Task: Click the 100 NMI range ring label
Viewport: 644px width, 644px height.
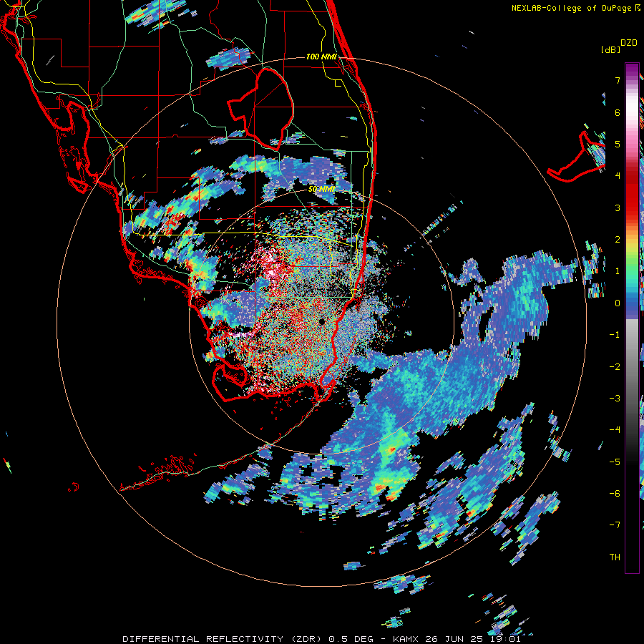Action: 321,57
